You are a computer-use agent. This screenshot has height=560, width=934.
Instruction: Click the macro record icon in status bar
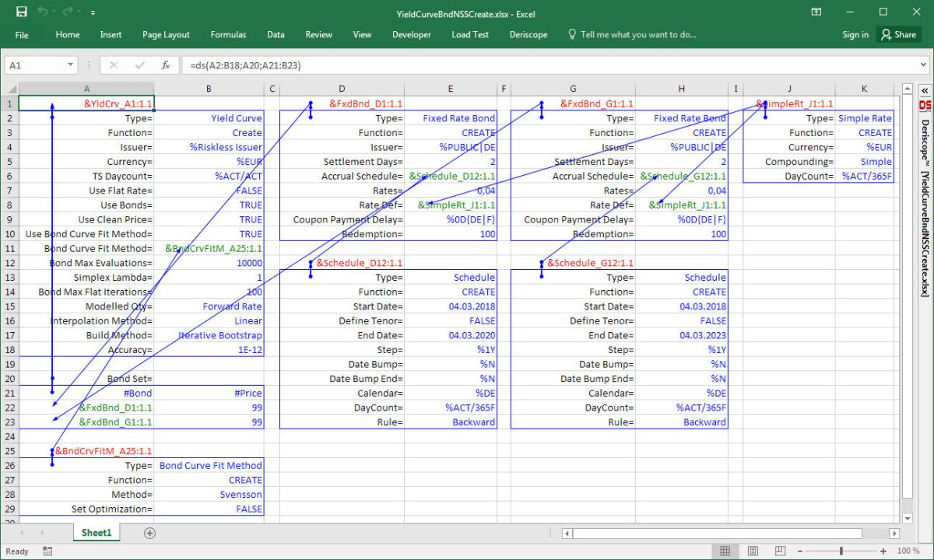47,551
